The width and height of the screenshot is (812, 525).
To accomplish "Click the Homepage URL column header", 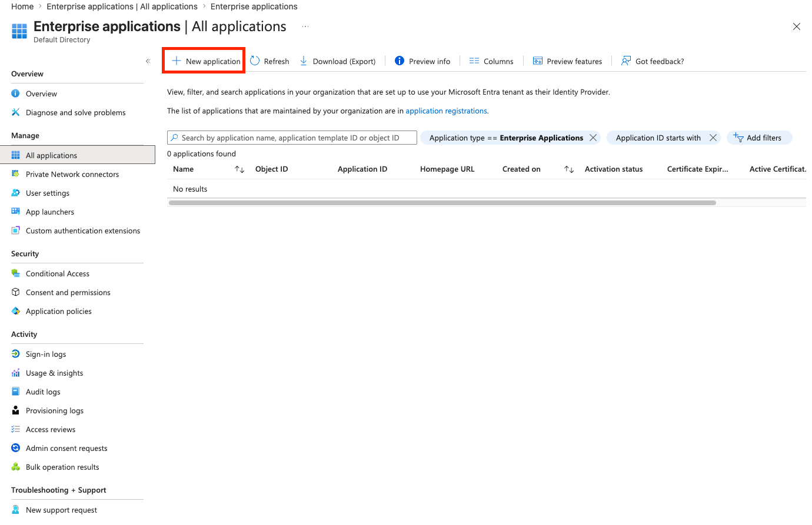I will click(x=447, y=169).
